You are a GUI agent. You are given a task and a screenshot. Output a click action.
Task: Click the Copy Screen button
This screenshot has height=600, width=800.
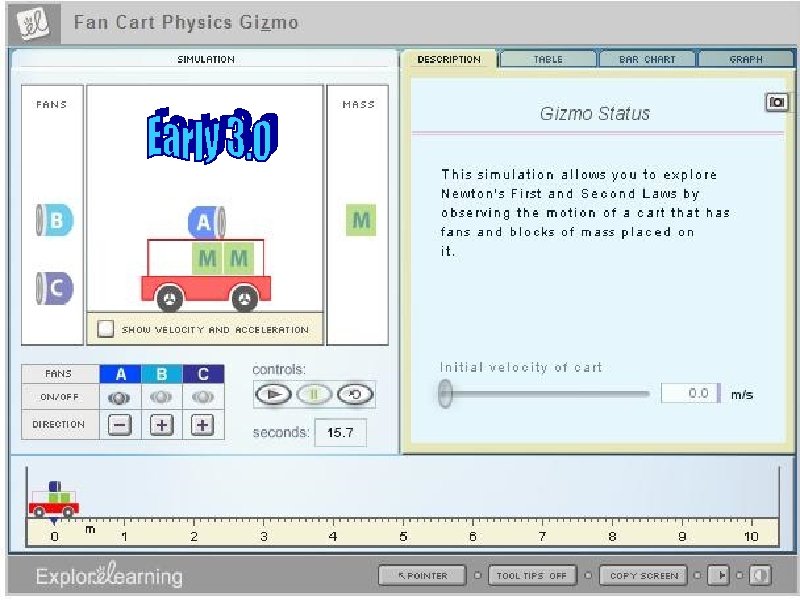tap(644, 576)
